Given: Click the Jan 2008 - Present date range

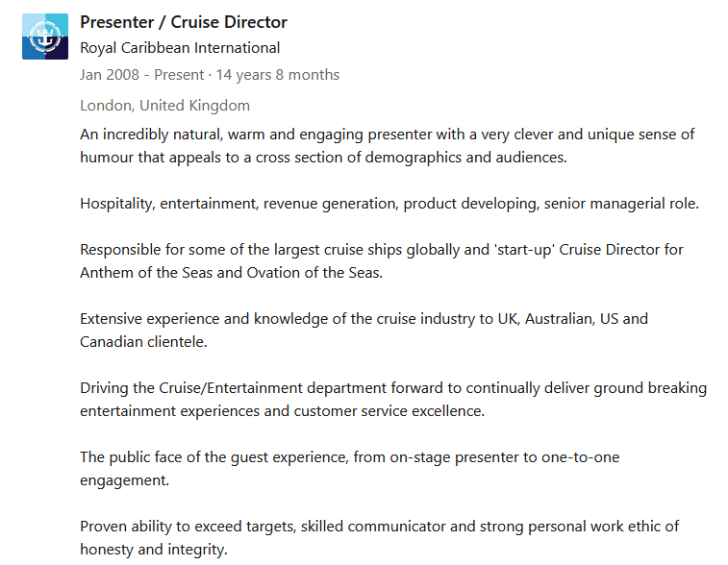Looking at the screenshot, I should click(x=141, y=75).
